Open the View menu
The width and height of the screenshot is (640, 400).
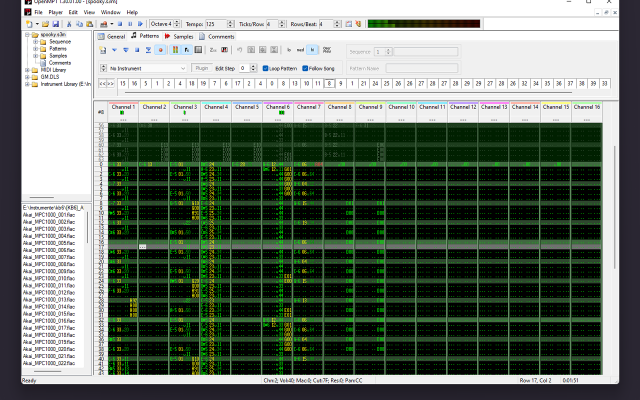[x=89, y=12]
